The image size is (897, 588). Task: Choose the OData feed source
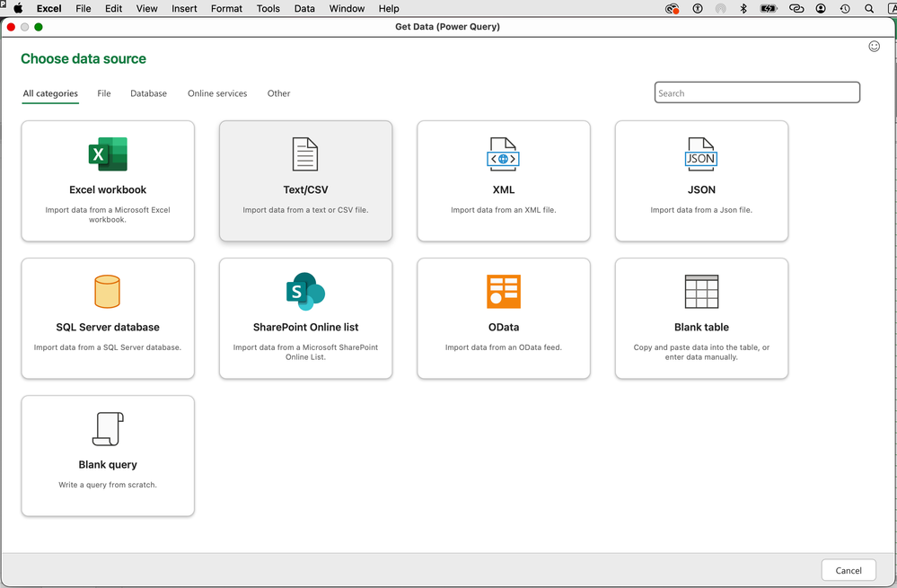point(503,317)
